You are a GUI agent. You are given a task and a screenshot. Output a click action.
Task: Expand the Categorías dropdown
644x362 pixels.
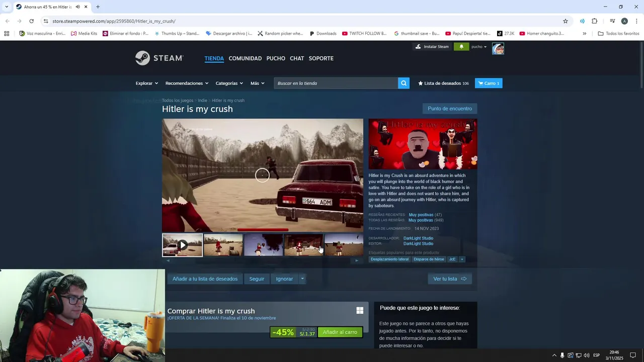coord(229,83)
